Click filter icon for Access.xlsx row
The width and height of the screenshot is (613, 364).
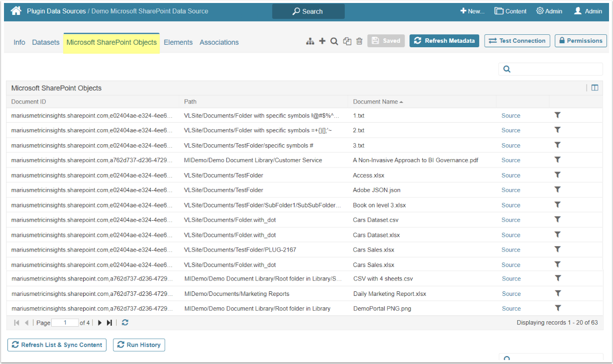[x=557, y=175]
